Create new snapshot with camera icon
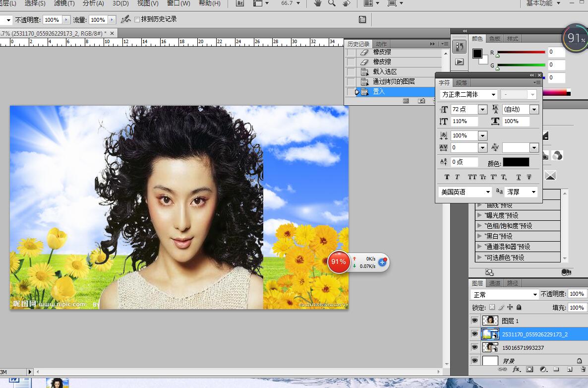The image size is (588, 388). click(421, 101)
